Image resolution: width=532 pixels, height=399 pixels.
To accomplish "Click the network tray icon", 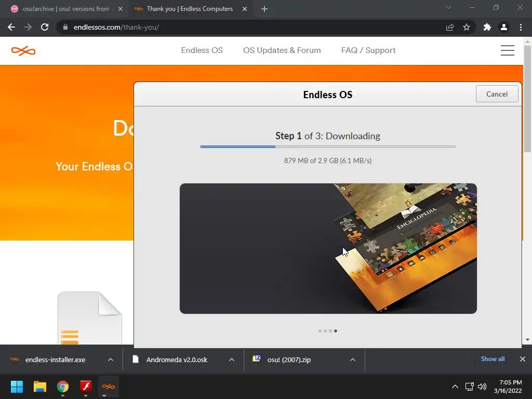I will (x=470, y=387).
